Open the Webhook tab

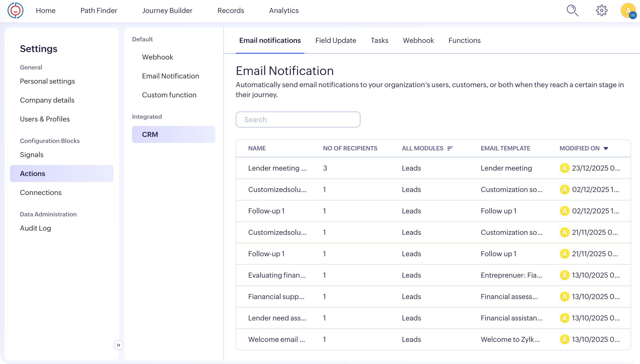pyautogui.click(x=418, y=41)
